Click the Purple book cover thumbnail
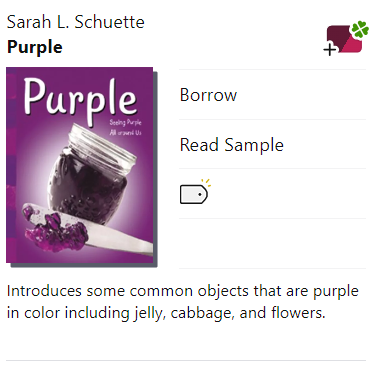Viewport: 377px width, 366px height. (x=81, y=167)
